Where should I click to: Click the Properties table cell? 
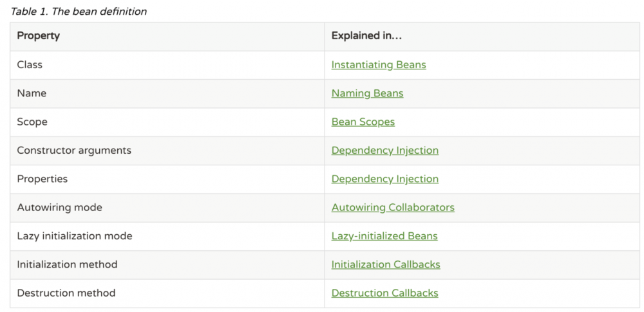42,179
